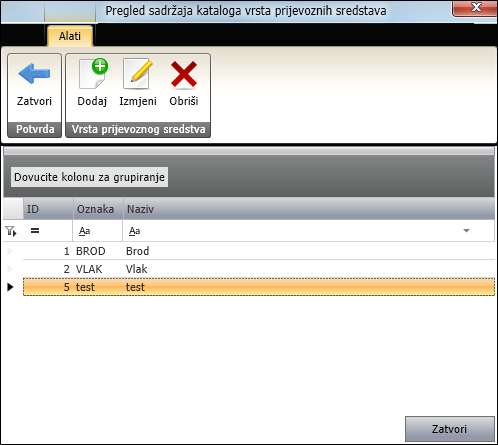Sort by the Naziv column header

pos(309,209)
